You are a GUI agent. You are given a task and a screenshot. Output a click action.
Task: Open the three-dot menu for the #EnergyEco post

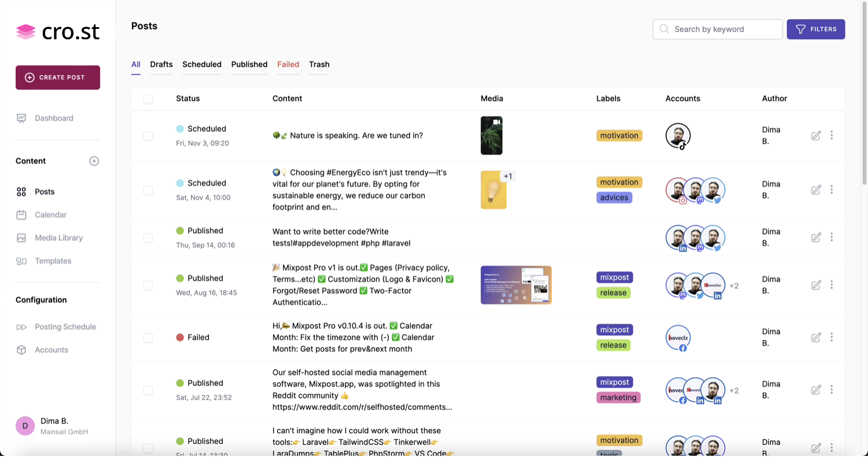coord(832,190)
